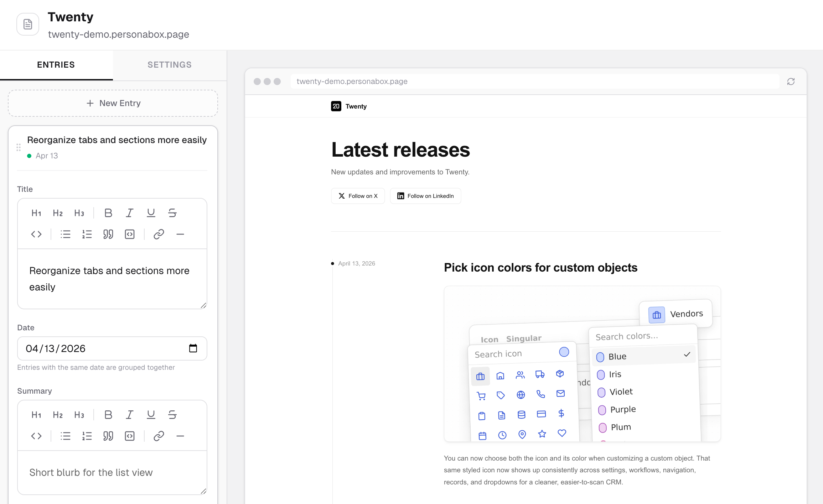The image size is (823, 504).
Task: Toggle underline in Summary toolbar
Action: [x=151, y=415]
